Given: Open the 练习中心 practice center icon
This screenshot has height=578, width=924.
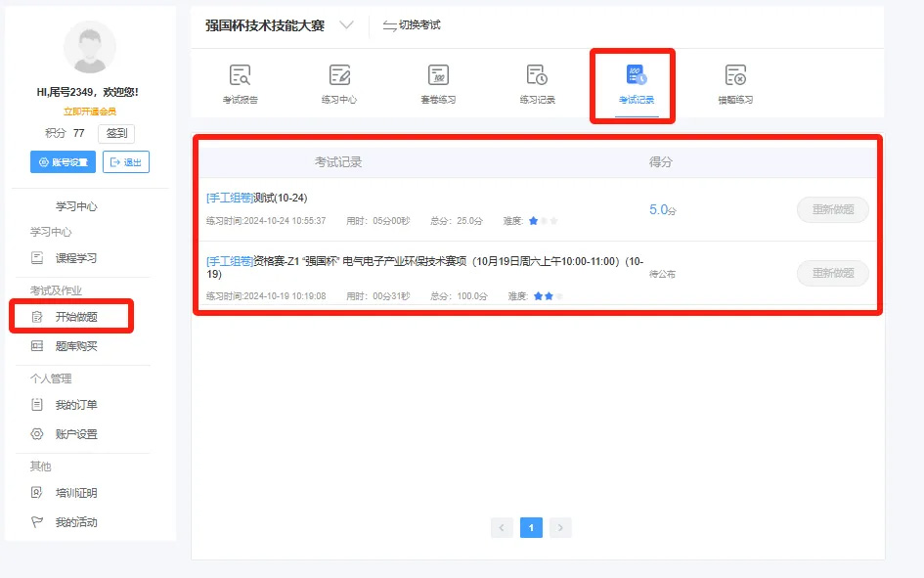Looking at the screenshot, I should point(339,76).
